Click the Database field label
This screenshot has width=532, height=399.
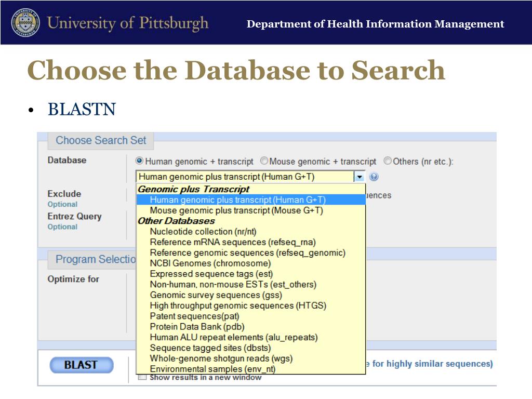[67, 160]
